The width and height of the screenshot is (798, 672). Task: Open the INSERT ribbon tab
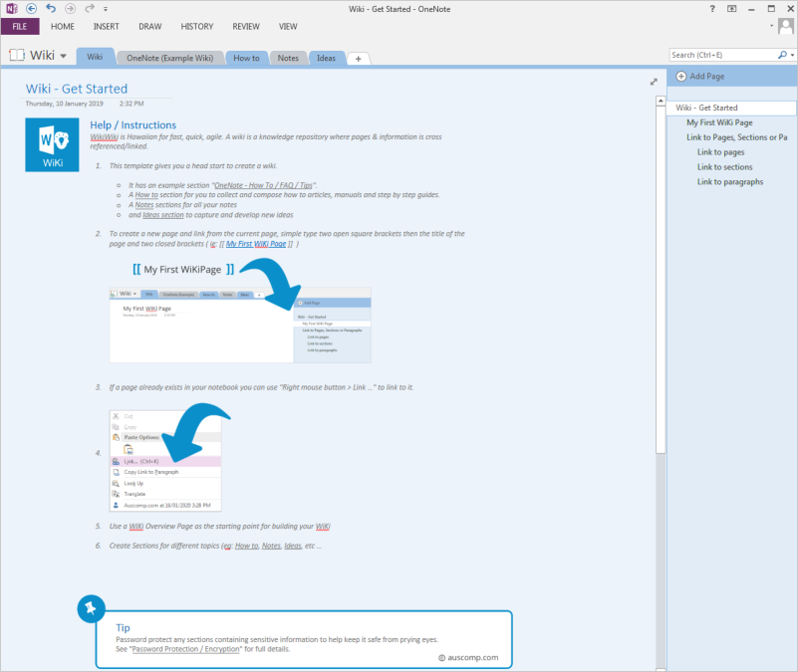point(106,27)
